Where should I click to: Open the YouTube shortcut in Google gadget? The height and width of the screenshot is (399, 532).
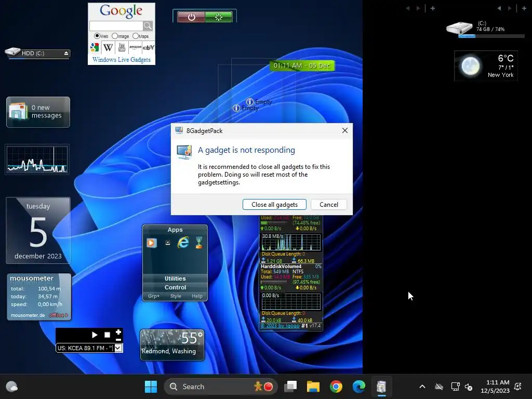(x=122, y=47)
